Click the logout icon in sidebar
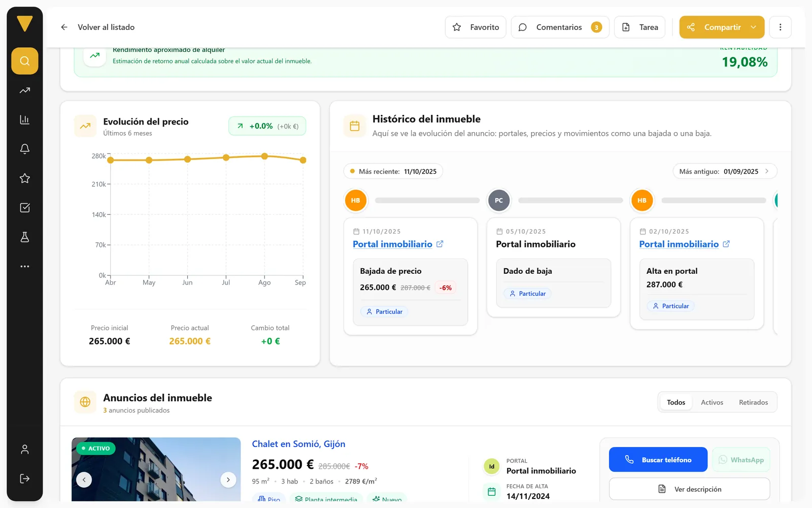812x508 pixels. 25,479
